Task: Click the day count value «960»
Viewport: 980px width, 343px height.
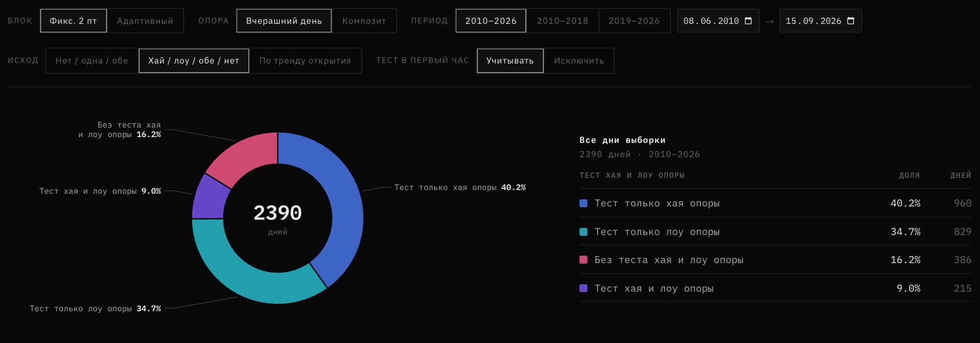Action: (963, 203)
